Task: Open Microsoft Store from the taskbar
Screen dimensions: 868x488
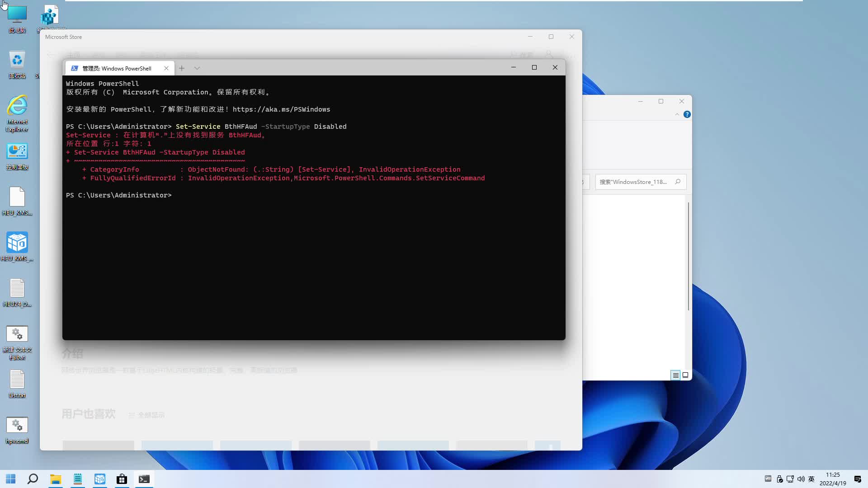Action: [x=122, y=479]
